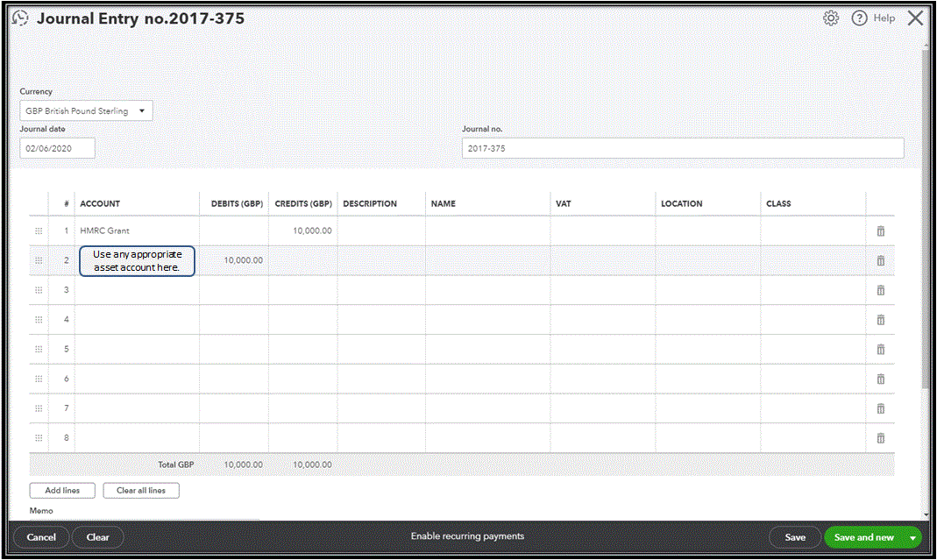
Task: Grab the drag handle of line 2
Action: coord(39,260)
